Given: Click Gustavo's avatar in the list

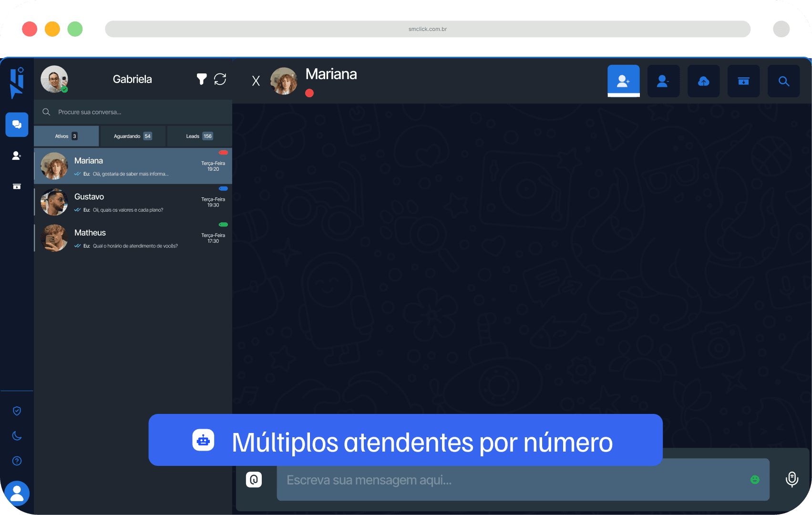Looking at the screenshot, I should coord(54,202).
